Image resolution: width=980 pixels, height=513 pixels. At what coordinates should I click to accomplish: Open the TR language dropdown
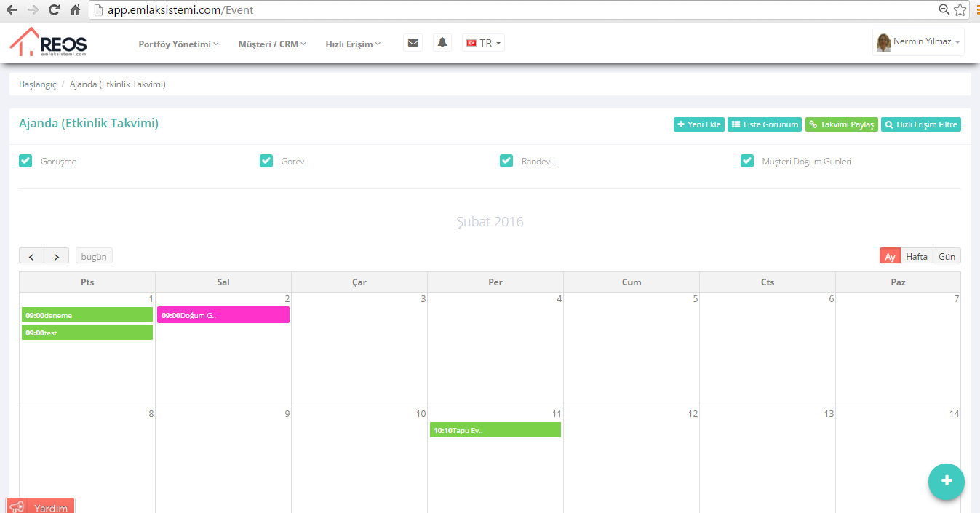tap(483, 43)
